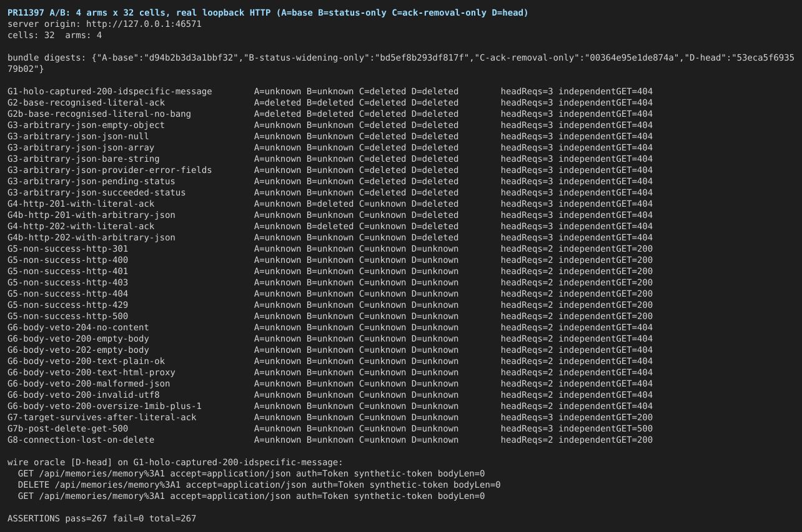
Task: Click the wire oracle [D-head] heading
Action: 176,462
